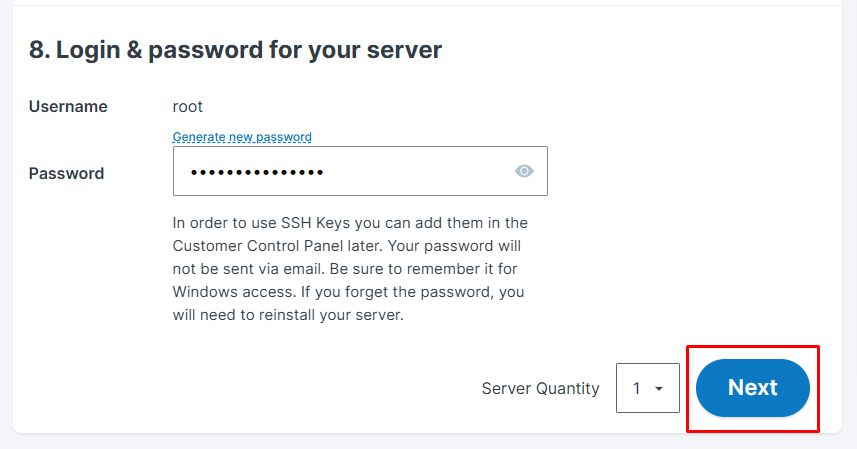The image size is (857, 449).
Task: Open the Server Quantity dropdown
Action: tap(648, 388)
